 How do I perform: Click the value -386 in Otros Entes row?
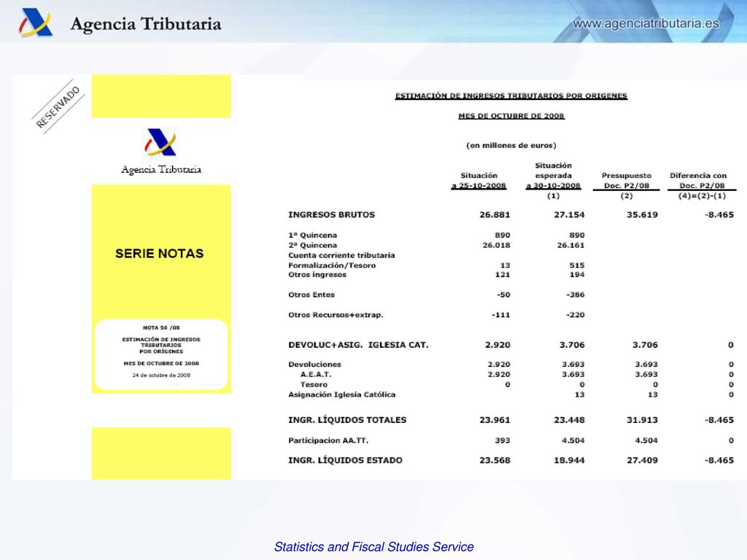pyautogui.click(x=576, y=295)
